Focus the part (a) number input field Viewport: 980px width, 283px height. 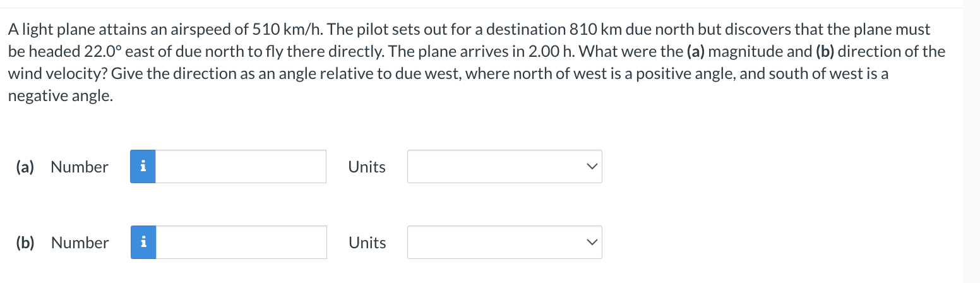(x=241, y=167)
